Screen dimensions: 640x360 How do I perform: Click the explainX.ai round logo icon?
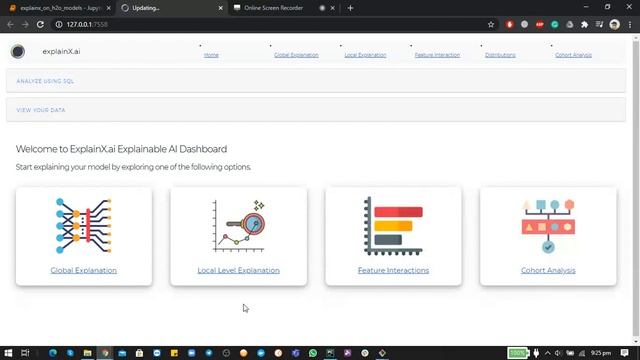pyautogui.click(x=18, y=51)
